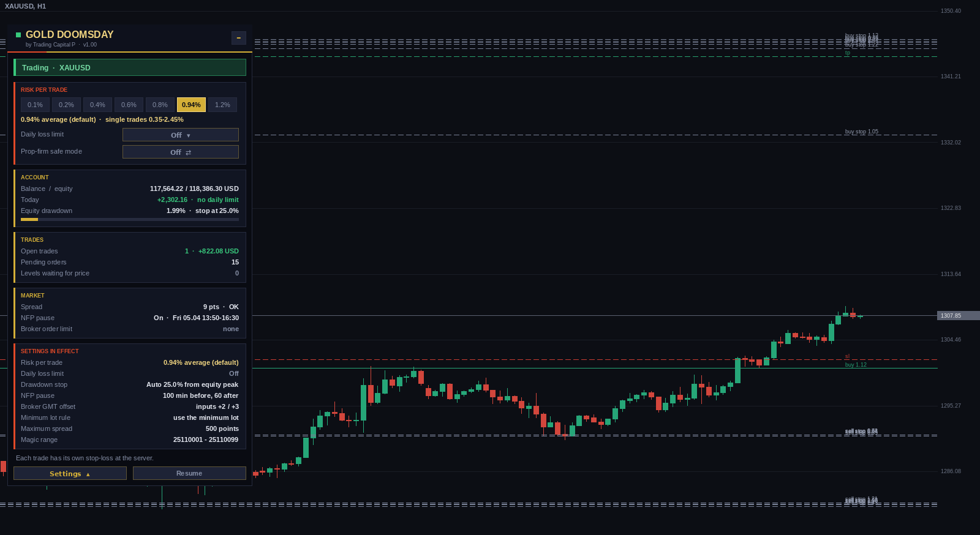The height and width of the screenshot is (535, 980).
Task: Select 0.4% risk per trade
Action: 98,105
